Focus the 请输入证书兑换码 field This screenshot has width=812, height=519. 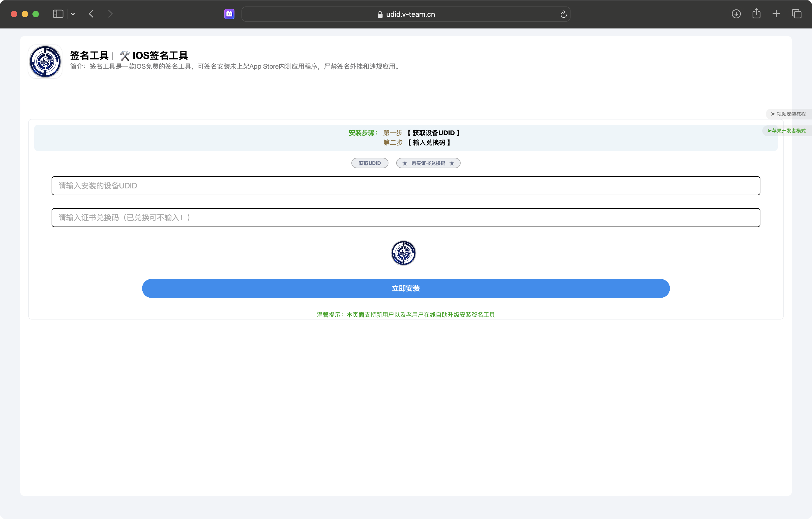(406, 218)
